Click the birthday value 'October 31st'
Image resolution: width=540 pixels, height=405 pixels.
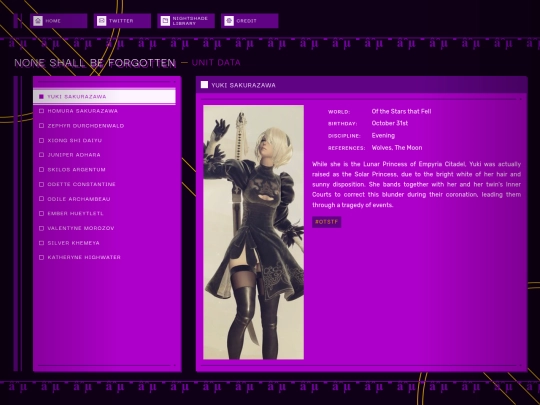pyautogui.click(x=390, y=123)
